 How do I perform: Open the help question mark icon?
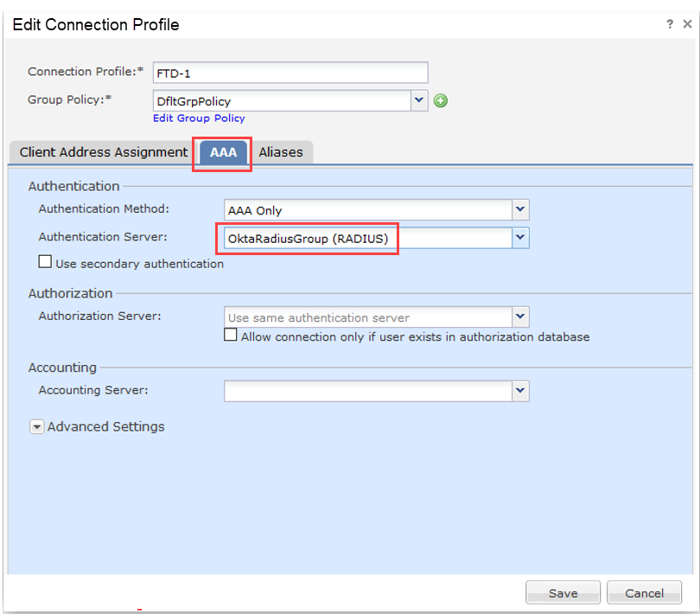click(670, 24)
